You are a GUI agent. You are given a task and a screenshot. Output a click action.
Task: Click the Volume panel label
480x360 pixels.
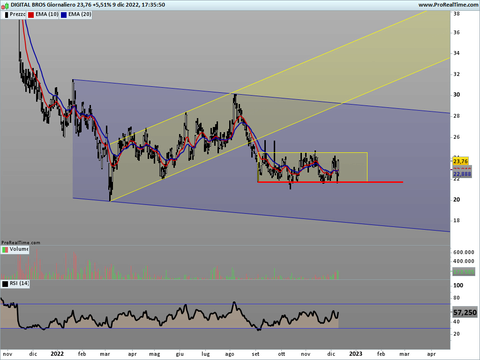[19, 249]
